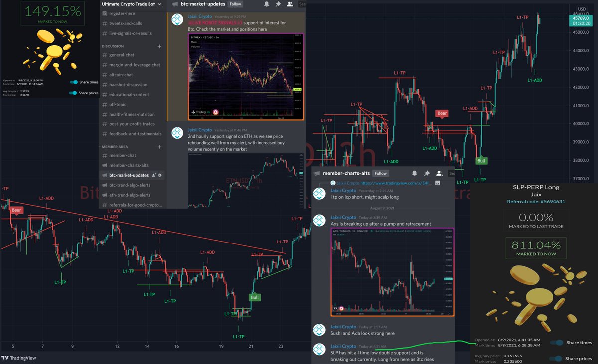
Task: Open AXS TetherUS chart image attachment
Action: (x=392, y=272)
